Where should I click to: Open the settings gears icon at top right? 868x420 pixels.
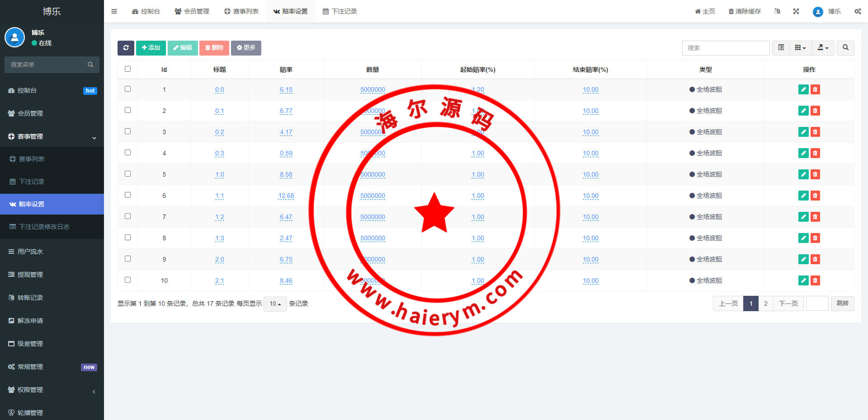coord(858,11)
